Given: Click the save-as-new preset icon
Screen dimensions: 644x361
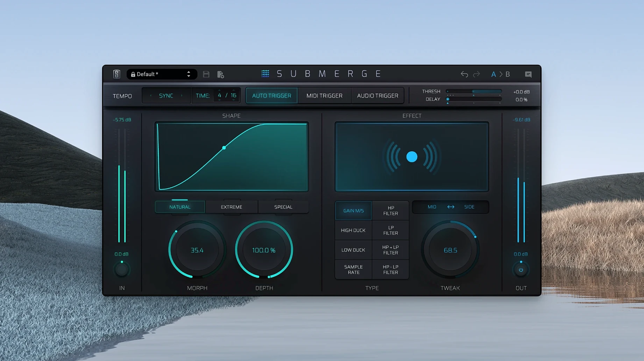Looking at the screenshot, I should [x=220, y=74].
